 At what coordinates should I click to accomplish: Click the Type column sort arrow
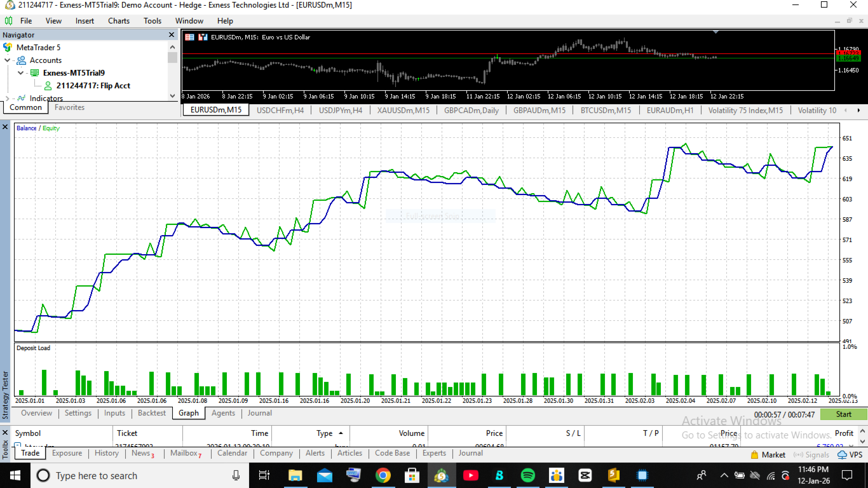point(341,433)
